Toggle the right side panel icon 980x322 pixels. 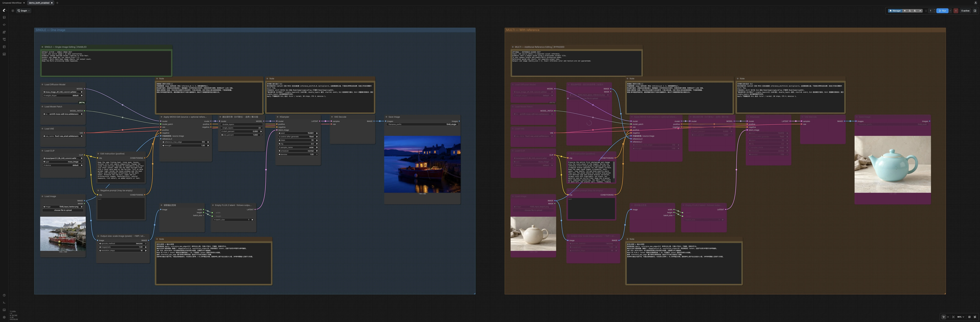[975, 11]
